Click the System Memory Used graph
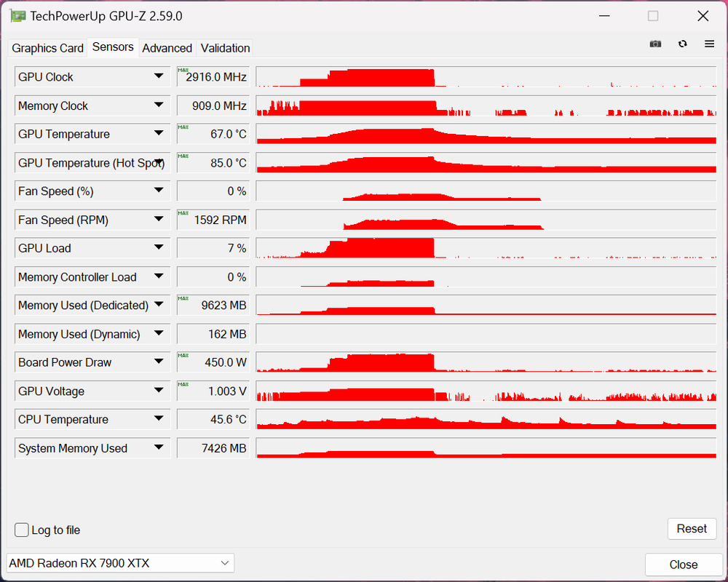Viewport: 728px width, 582px height. click(486, 448)
